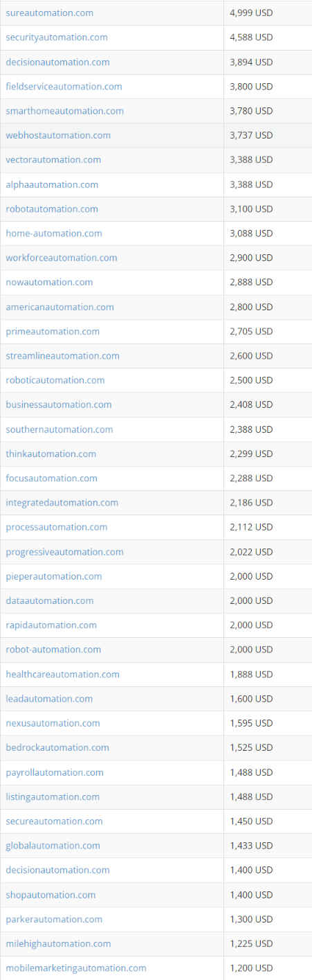Visit businessautomation.com link
This screenshot has height=980, width=312.
[59, 404]
